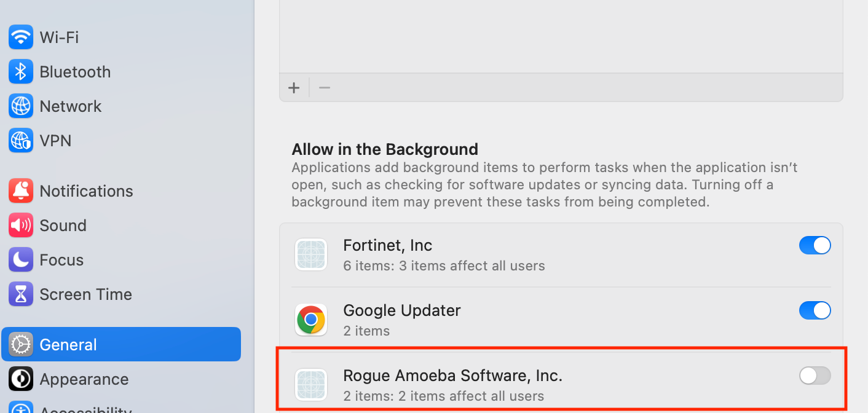Image resolution: width=868 pixels, height=413 pixels.
Task: Remove login item with minus button
Action: coord(325,88)
